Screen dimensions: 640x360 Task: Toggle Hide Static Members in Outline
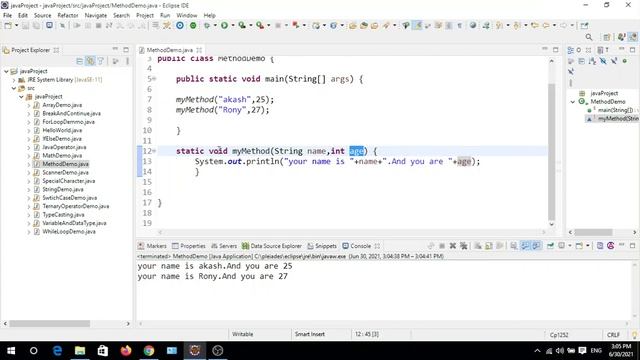pos(613,61)
